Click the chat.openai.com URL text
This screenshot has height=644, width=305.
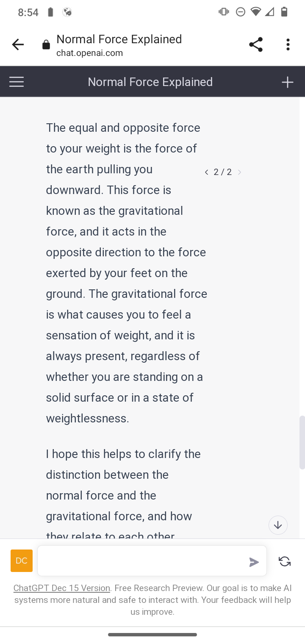[x=90, y=53]
